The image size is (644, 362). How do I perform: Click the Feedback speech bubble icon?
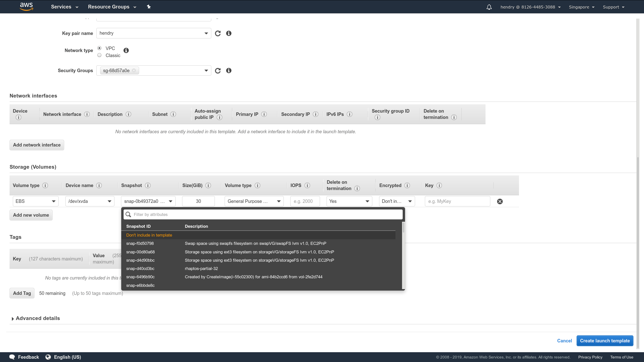tap(12, 357)
